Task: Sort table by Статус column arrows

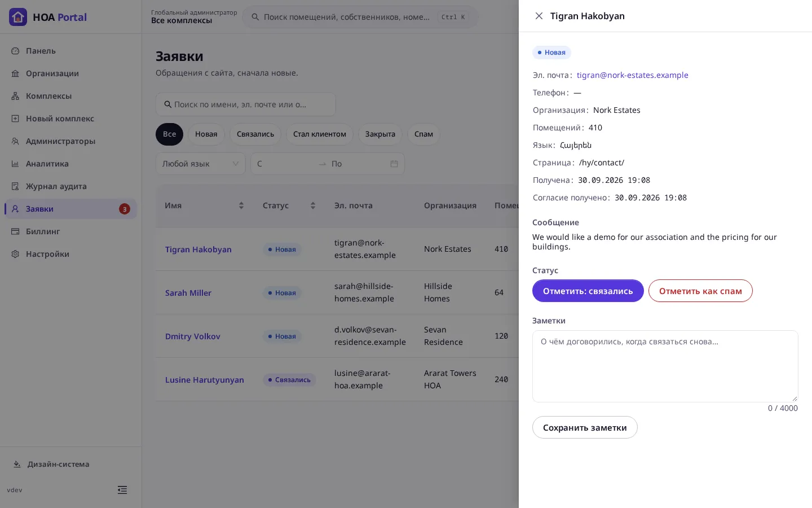Action: [x=313, y=205]
